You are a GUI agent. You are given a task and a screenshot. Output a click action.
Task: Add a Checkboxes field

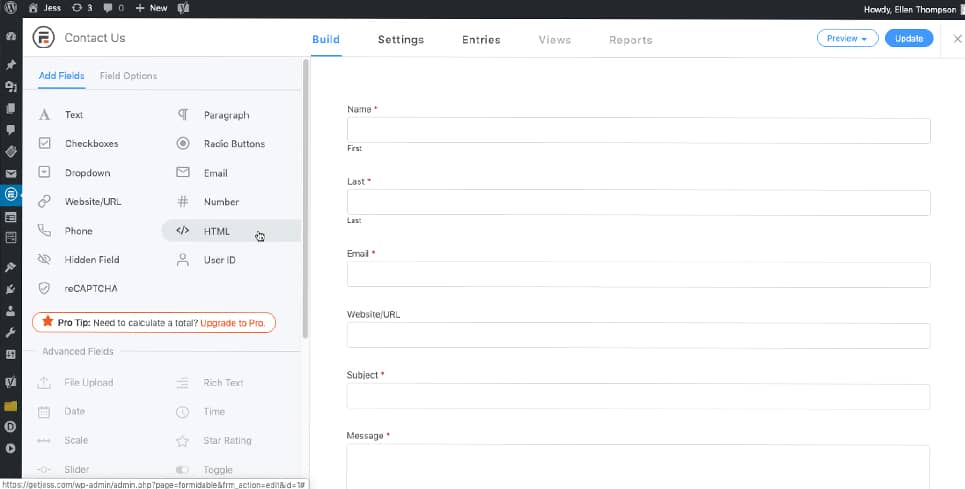pyautogui.click(x=92, y=143)
